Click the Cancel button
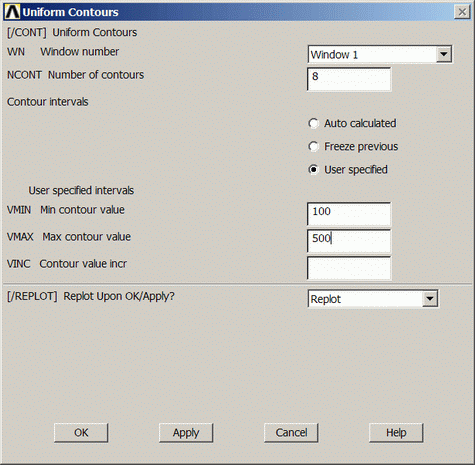This screenshot has width=475, height=465. tap(291, 433)
